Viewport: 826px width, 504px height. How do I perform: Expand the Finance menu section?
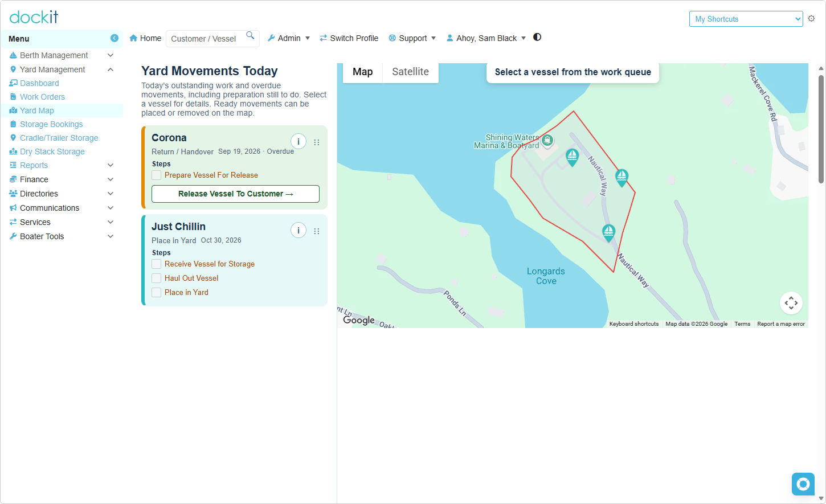62,179
